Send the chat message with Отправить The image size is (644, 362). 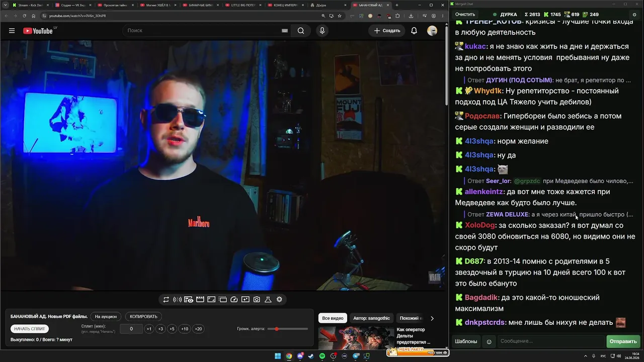tap(623, 341)
